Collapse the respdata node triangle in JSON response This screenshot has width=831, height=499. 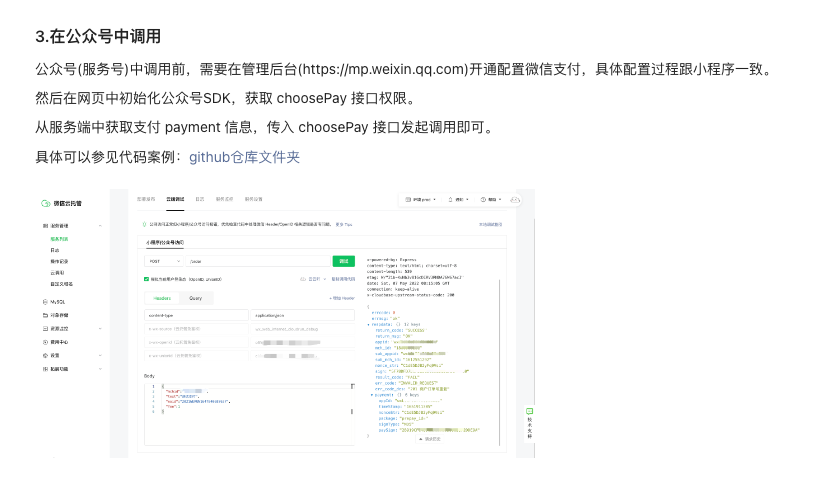[x=368, y=325]
